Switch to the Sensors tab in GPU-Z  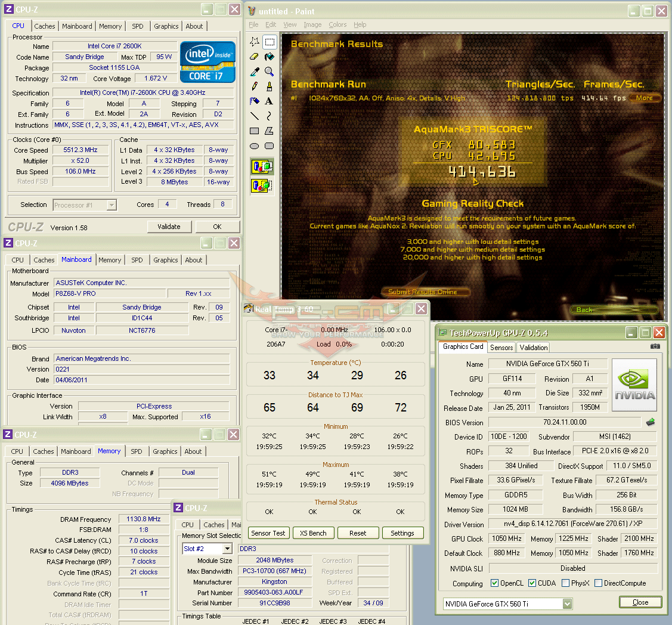[501, 348]
